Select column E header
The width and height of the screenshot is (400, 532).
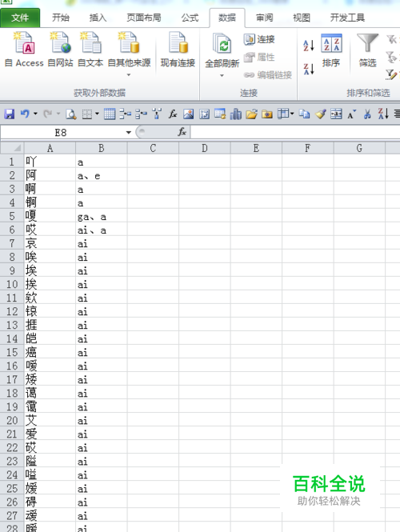[x=256, y=148]
